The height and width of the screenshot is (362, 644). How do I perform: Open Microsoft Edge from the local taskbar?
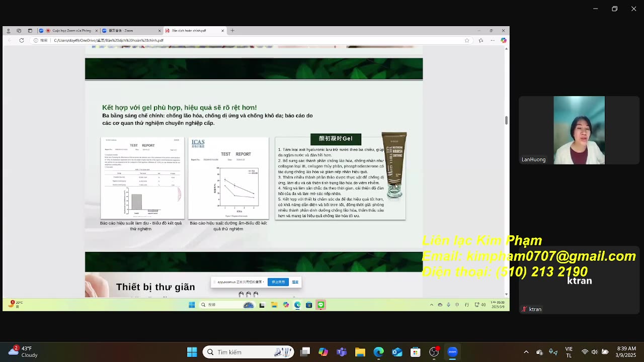tap(378, 352)
